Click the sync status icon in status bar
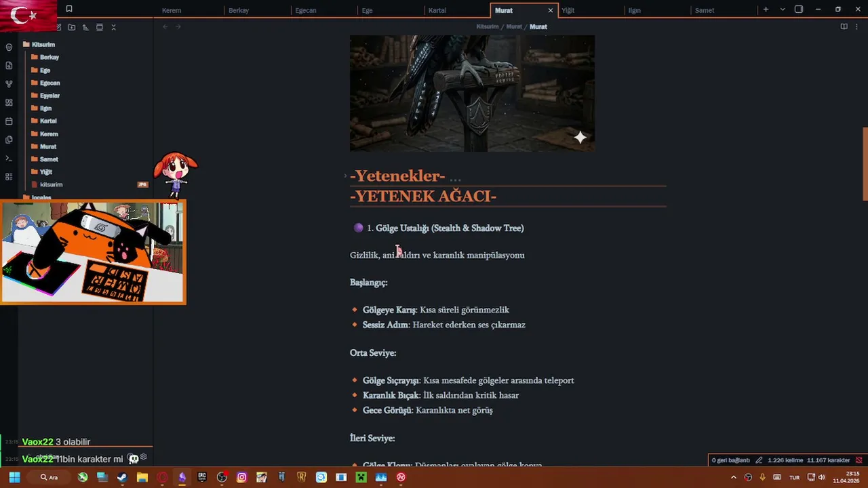 tap(859, 460)
